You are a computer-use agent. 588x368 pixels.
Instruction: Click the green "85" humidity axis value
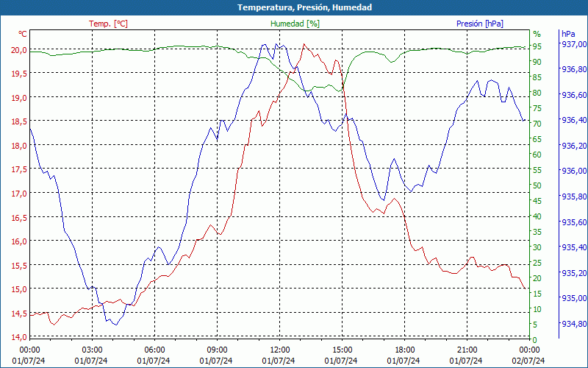(537, 77)
